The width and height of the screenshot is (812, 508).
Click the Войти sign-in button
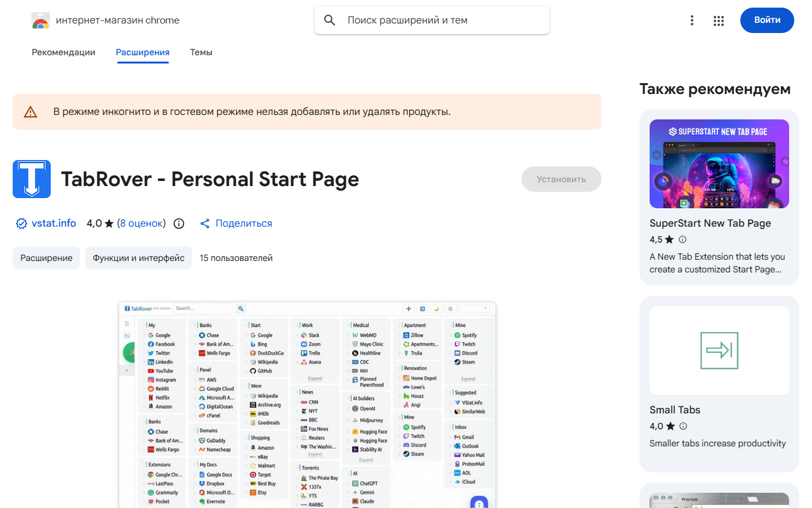pos(767,20)
